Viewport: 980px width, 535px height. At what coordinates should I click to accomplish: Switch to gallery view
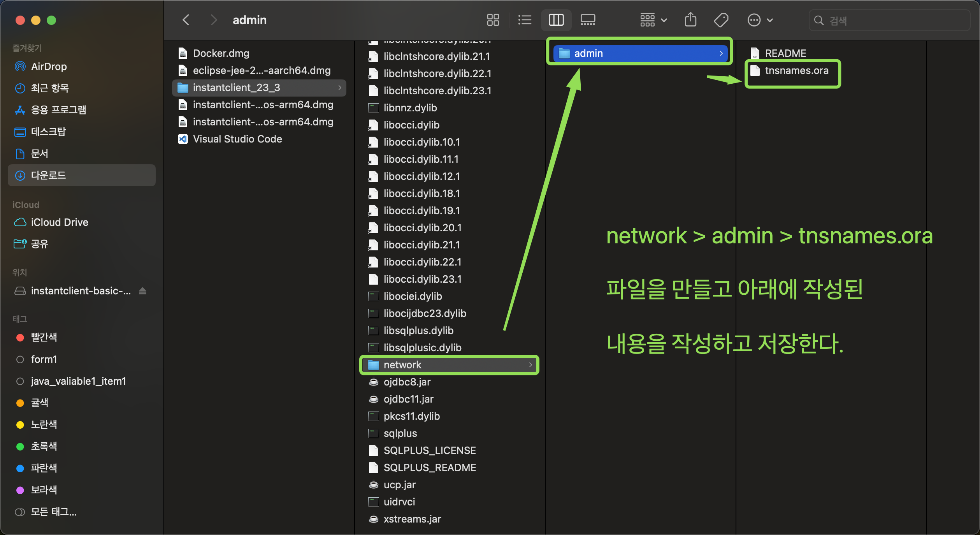pos(587,20)
